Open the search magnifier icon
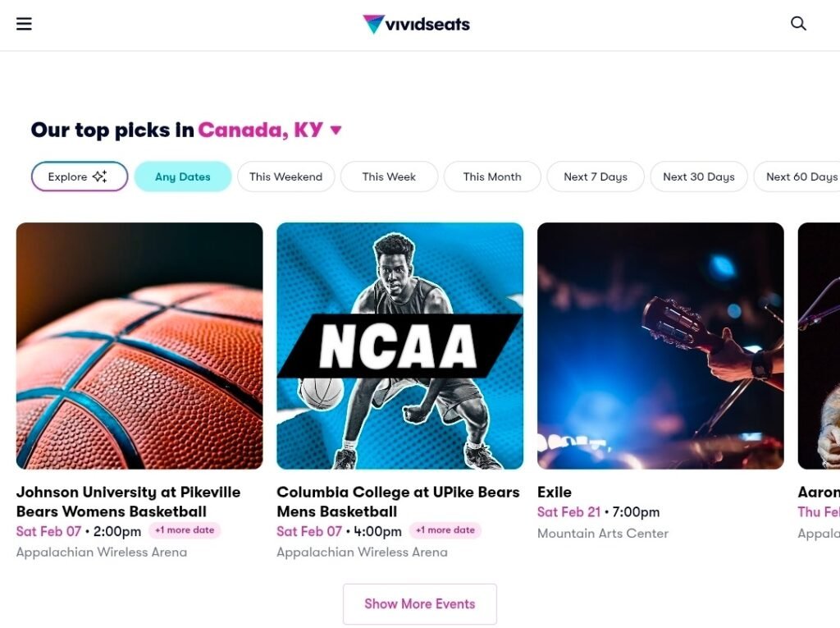Screen dimensions: 840x628 point(798,24)
